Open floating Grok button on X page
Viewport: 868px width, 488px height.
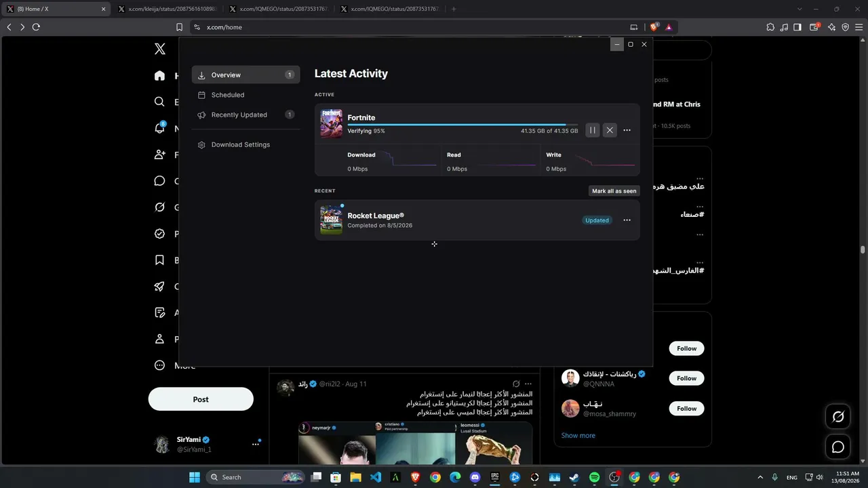(838, 417)
